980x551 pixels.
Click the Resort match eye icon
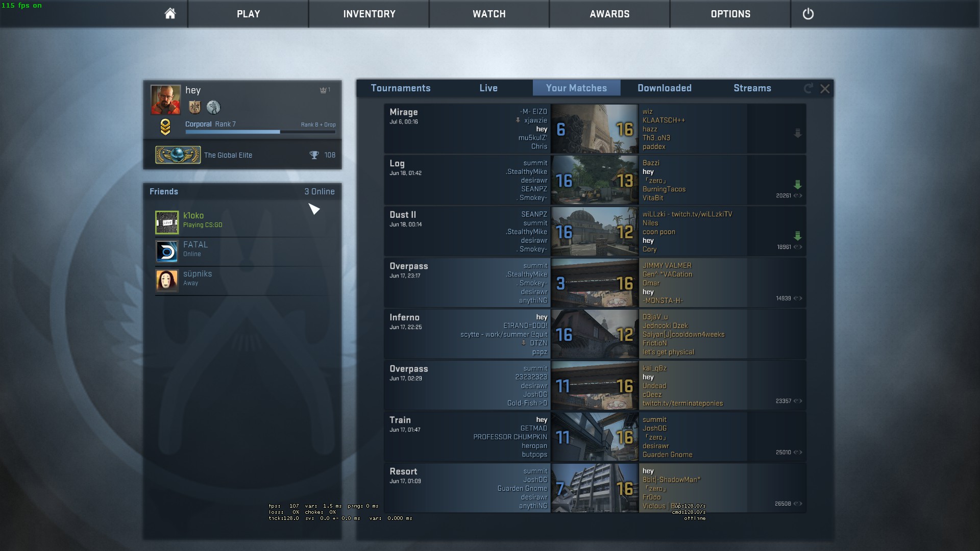tap(798, 504)
